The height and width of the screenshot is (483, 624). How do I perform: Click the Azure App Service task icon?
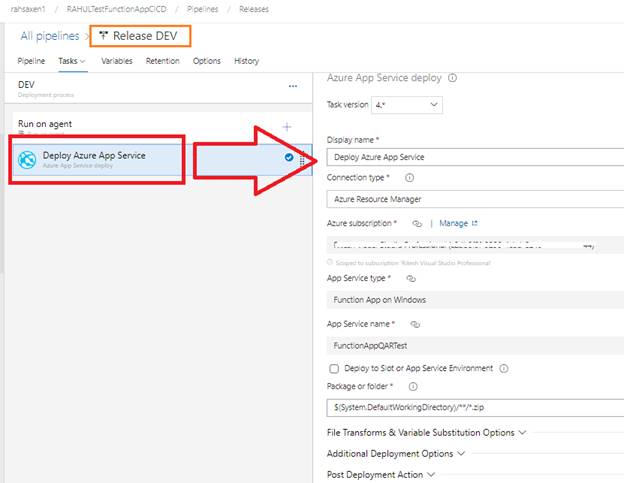[27, 160]
